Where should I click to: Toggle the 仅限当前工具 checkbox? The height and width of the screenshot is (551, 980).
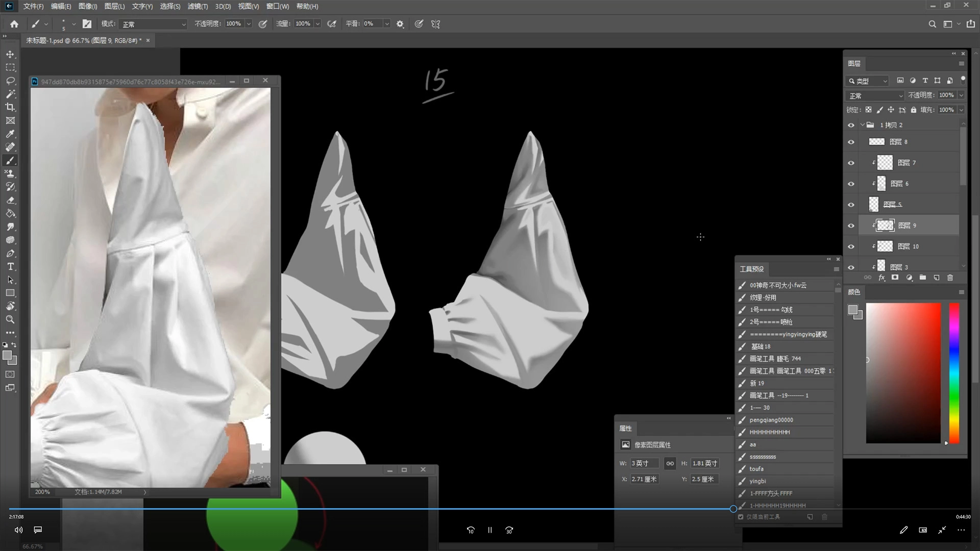click(741, 517)
